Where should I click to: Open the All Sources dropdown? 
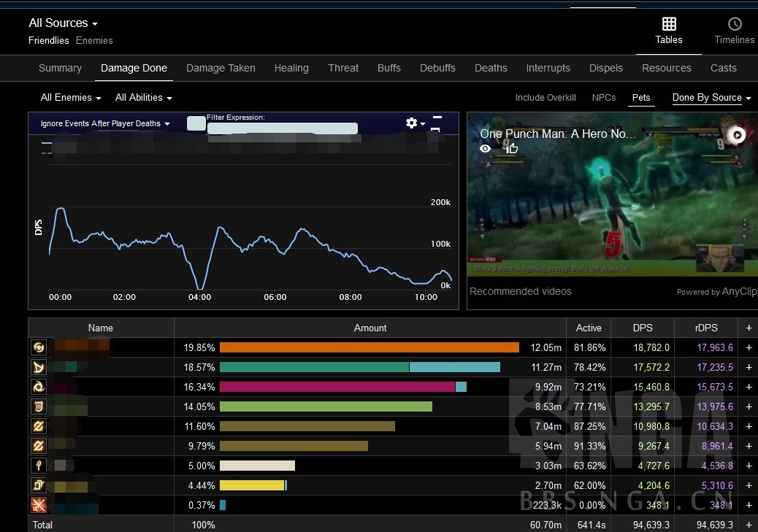pyautogui.click(x=63, y=23)
